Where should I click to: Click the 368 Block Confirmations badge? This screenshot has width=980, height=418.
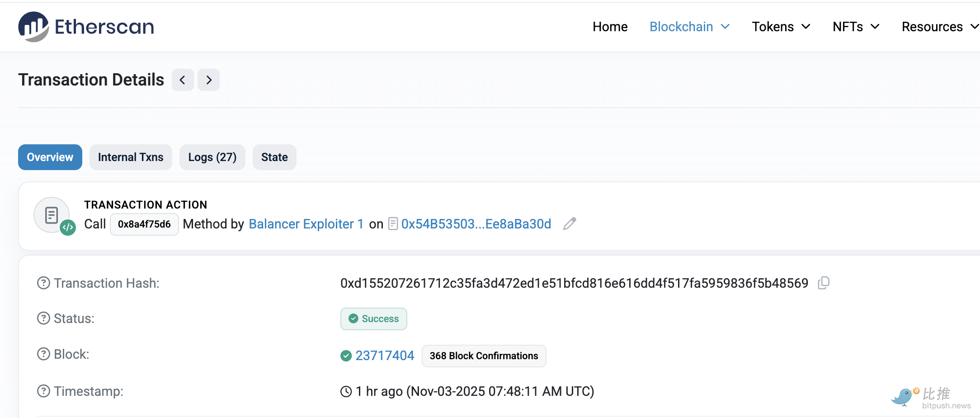tap(484, 356)
